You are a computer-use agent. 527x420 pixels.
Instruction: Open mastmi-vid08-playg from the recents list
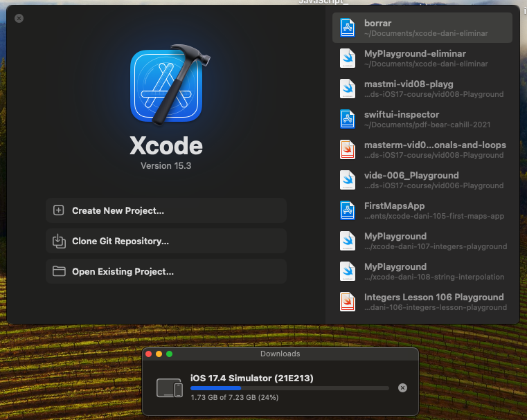[422, 89]
